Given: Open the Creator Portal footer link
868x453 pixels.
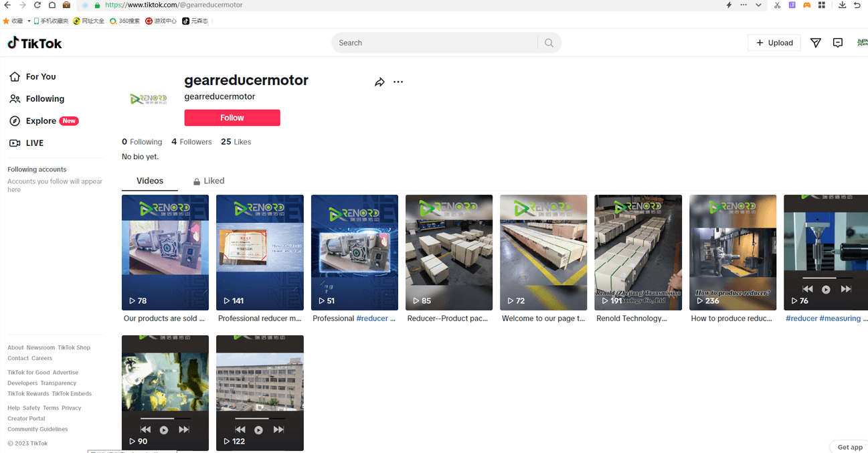Looking at the screenshot, I should tap(26, 419).
